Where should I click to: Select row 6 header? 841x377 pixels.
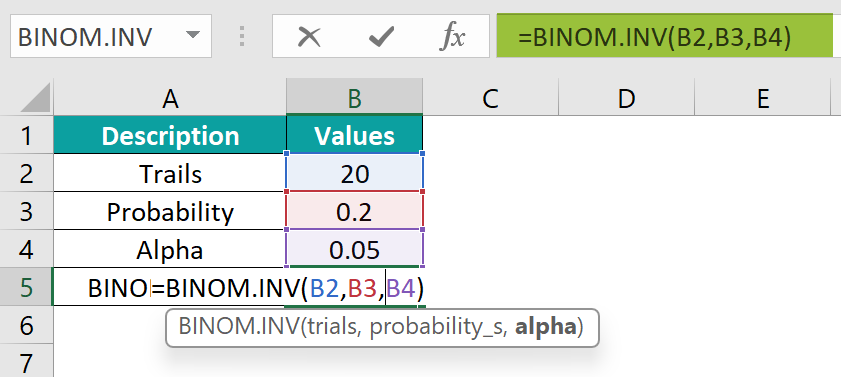(x=26, y=325)
